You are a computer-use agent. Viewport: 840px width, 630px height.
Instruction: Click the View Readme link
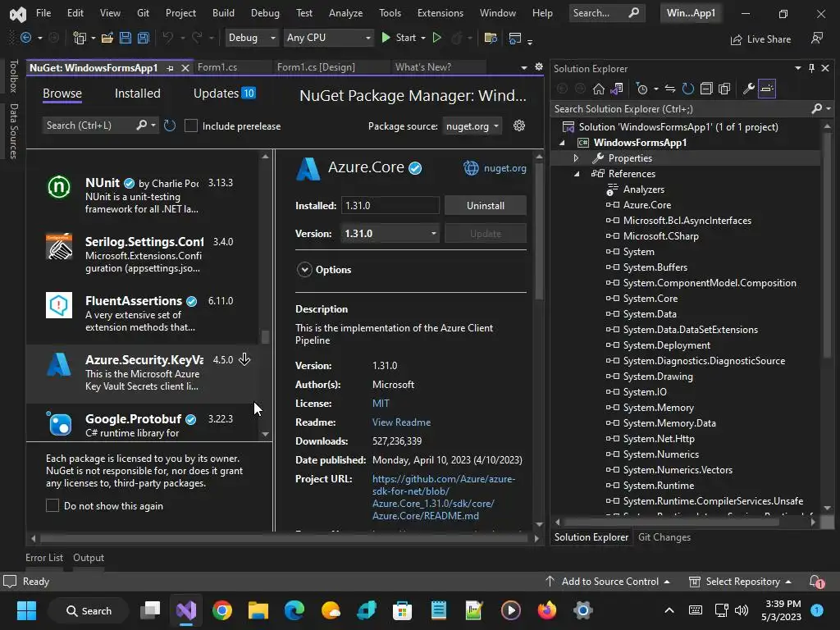(401, 422)
